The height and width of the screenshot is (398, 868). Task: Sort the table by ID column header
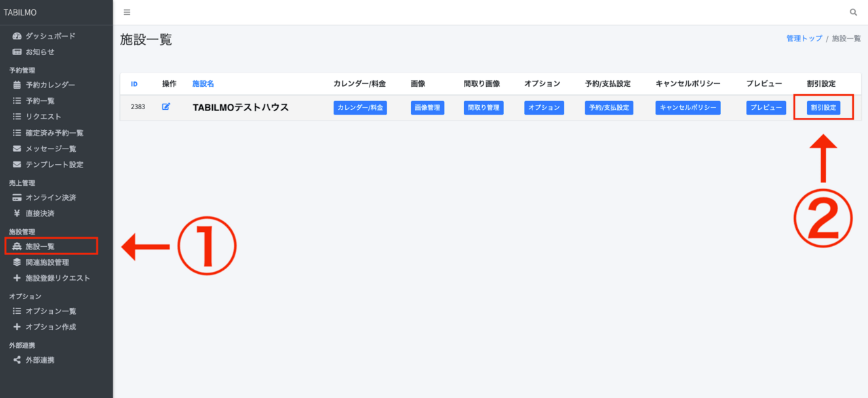[134, 84]
